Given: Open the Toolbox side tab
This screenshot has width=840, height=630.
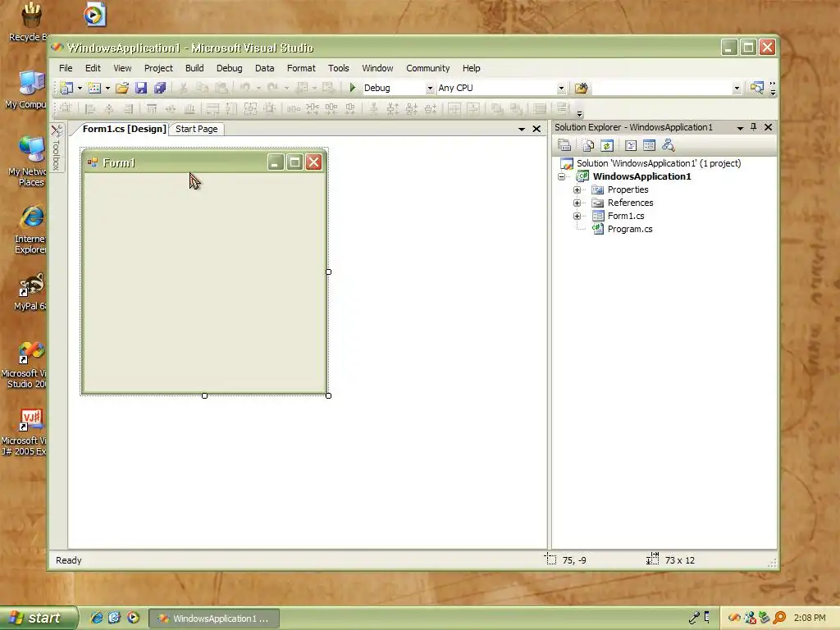Looking at the screenshot, I should click(x=57, y=148).
